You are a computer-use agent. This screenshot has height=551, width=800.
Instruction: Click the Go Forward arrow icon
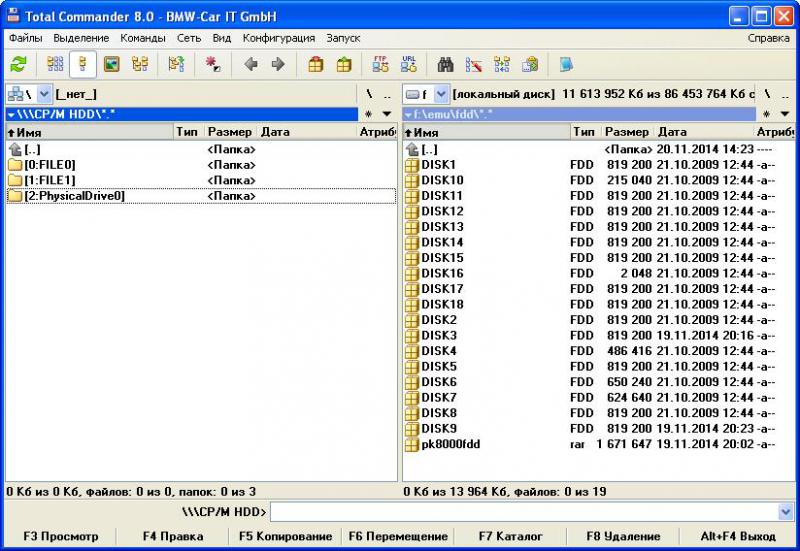click(278, 64)
